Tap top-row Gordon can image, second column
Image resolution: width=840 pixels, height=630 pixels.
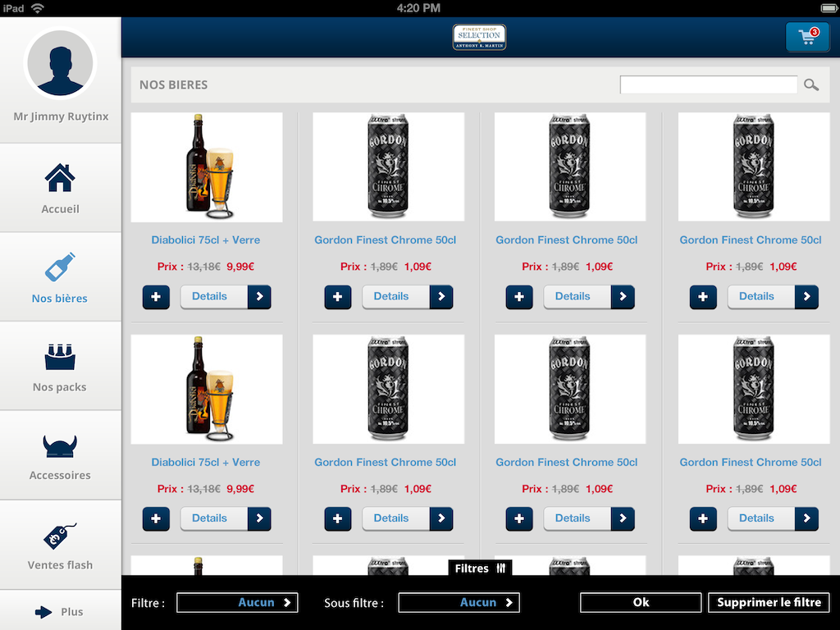388,167
